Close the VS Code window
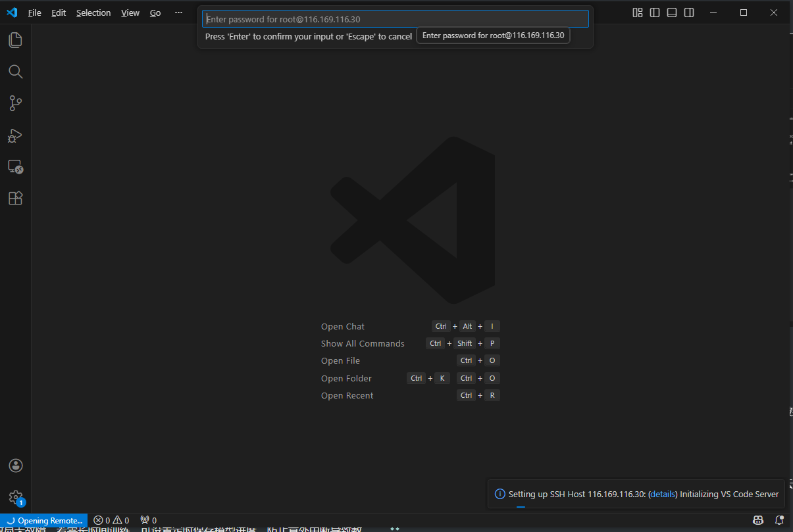 tap(774, 12)
